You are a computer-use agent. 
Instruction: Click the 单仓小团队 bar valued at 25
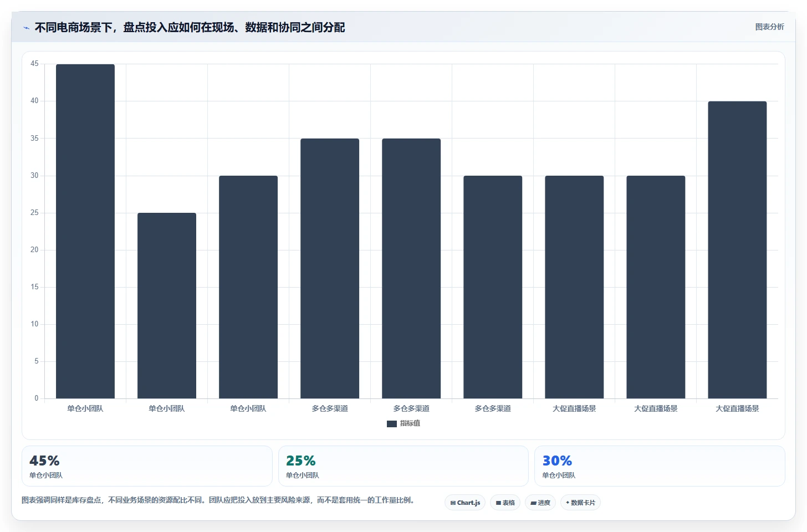(167, 305)
